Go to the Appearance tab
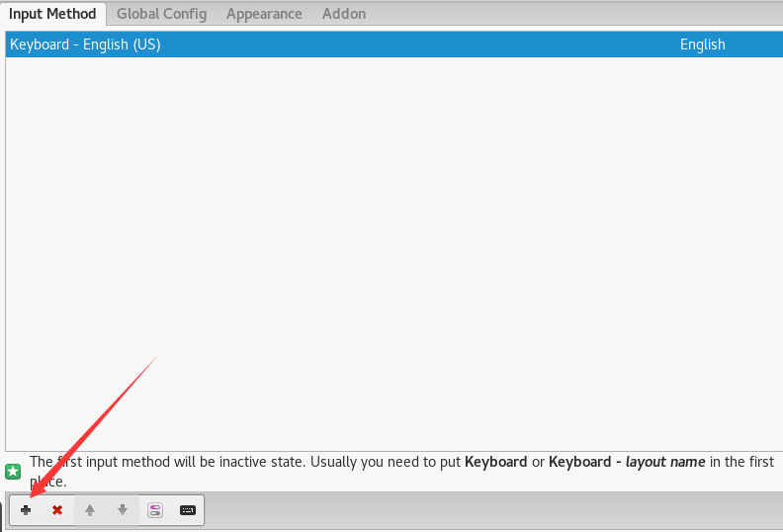 pyautogui.click(x=264, y=14)
